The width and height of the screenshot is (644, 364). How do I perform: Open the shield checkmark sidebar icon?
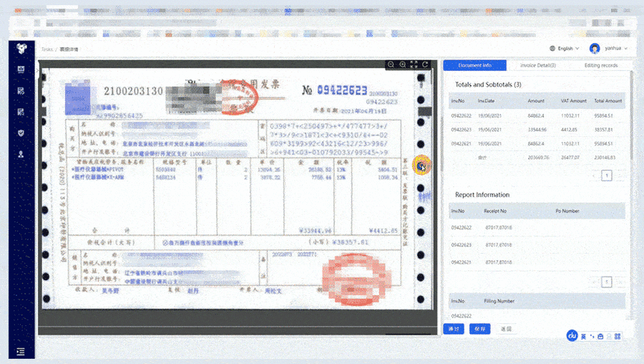tap(21, 133)
